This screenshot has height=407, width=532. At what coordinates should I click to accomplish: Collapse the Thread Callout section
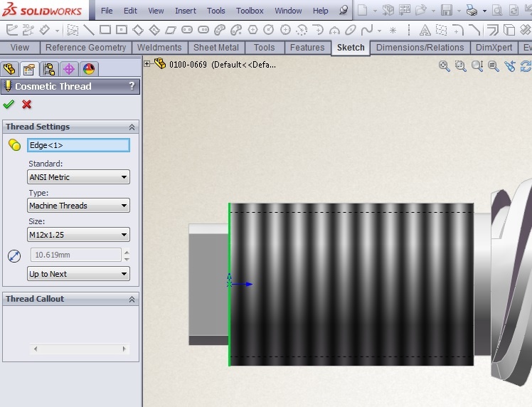click(x=132, y=299)
